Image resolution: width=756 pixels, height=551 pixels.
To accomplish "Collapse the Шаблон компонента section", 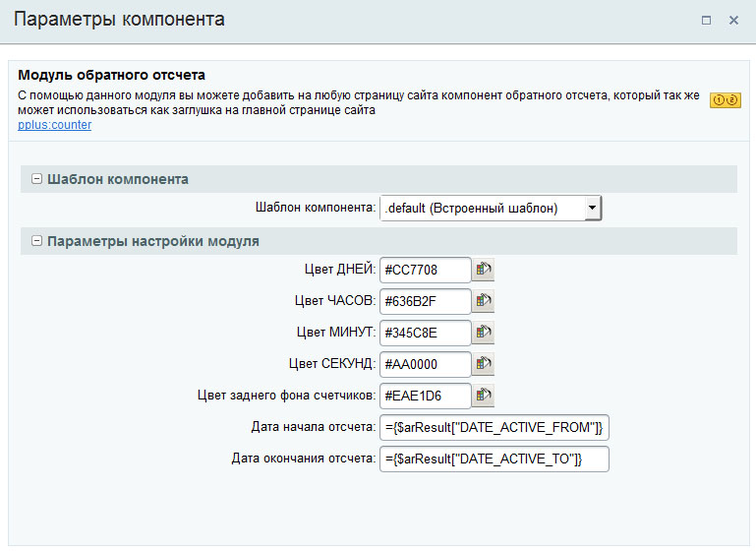I will point(36,179).
